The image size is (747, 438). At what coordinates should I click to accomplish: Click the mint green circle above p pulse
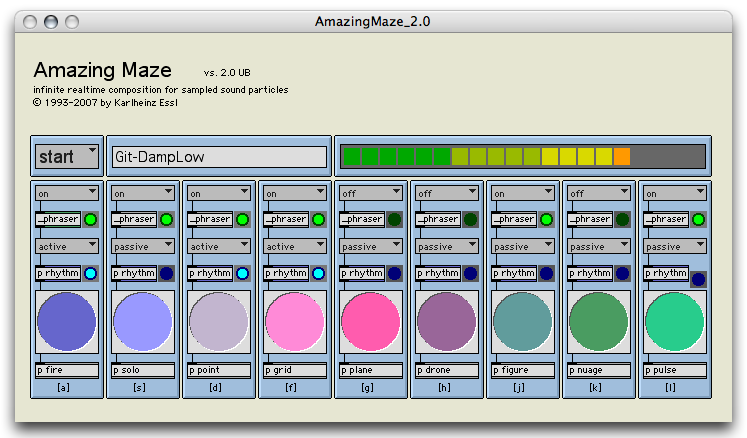pos(675,322)
